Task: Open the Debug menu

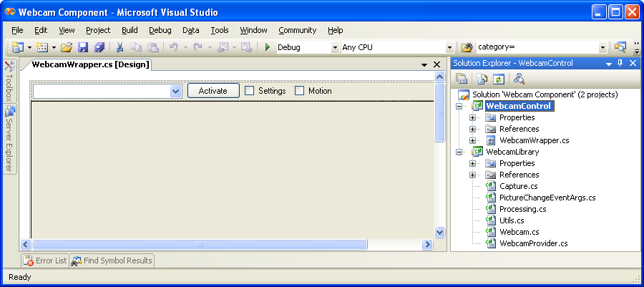Action: coord(160,30)
